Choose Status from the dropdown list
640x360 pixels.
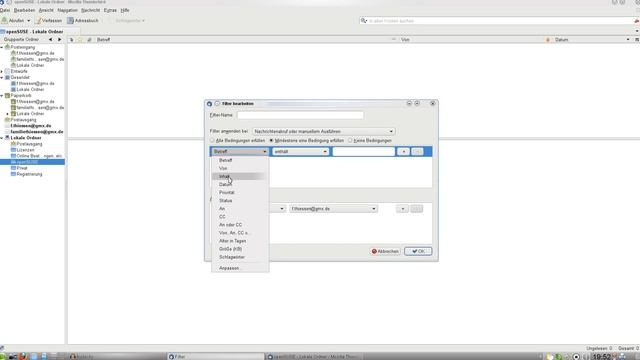pos(240,200)
